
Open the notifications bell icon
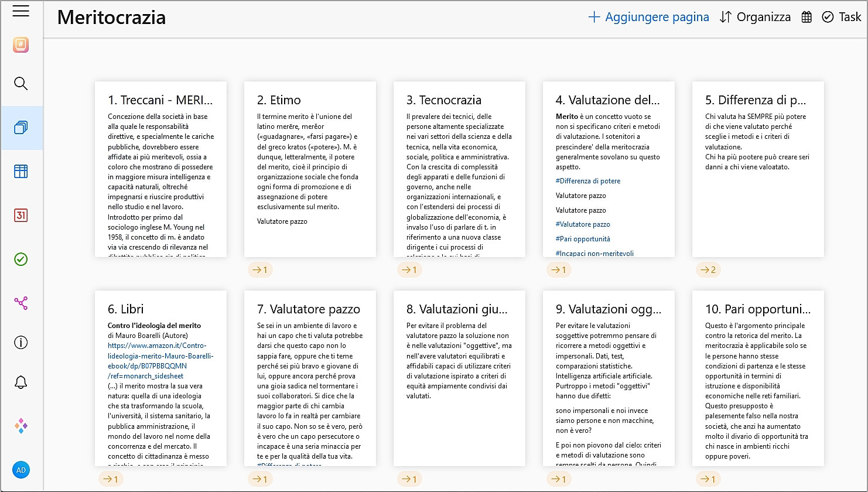click(20, 382)
